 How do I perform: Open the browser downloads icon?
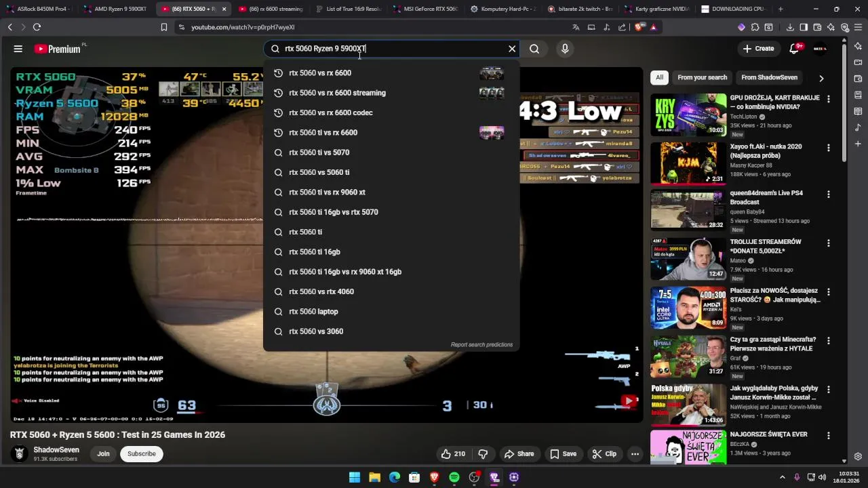point(790,27)
